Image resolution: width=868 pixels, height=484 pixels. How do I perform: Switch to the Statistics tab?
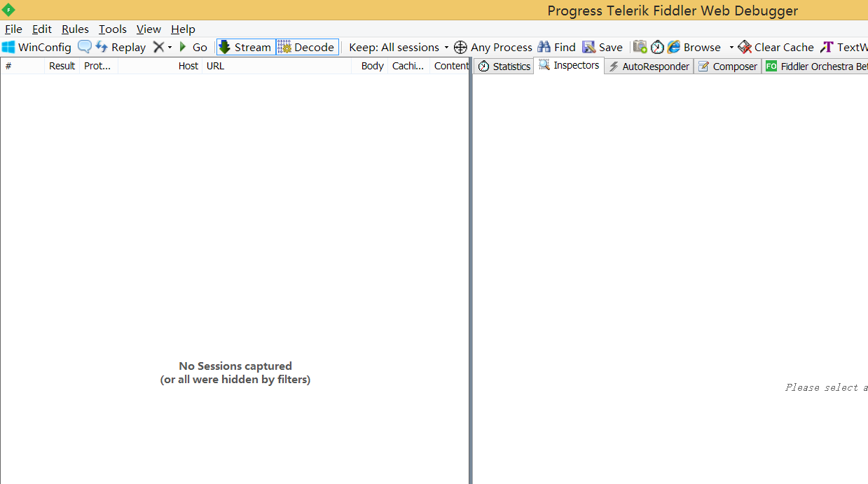pos(504,66)
